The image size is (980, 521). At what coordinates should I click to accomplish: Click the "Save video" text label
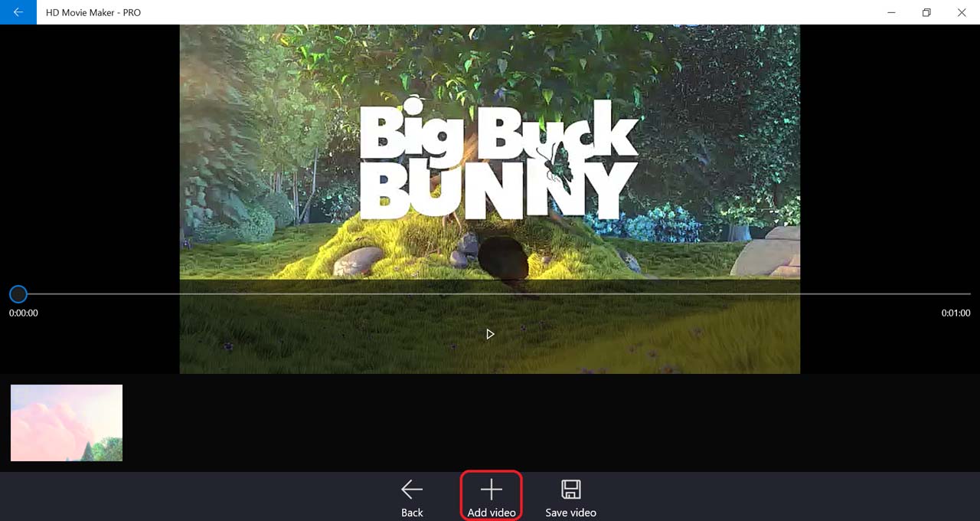pos(570,513)
